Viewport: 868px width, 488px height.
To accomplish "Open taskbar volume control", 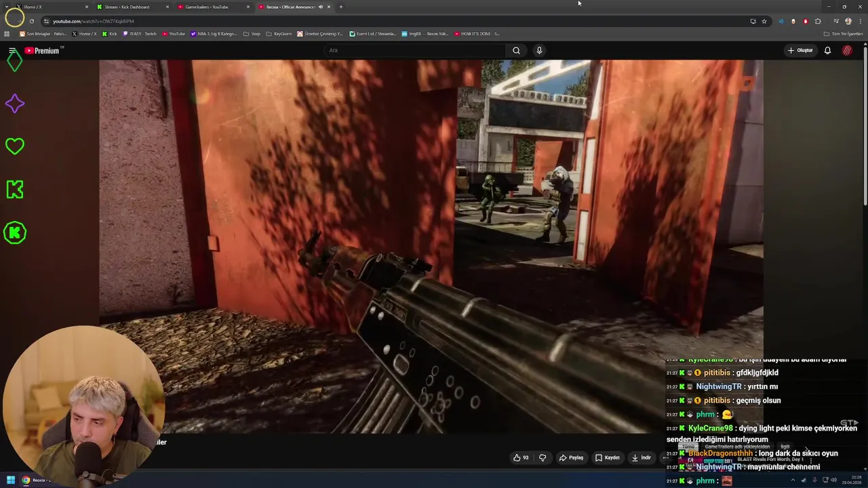I will click(833, 480).
